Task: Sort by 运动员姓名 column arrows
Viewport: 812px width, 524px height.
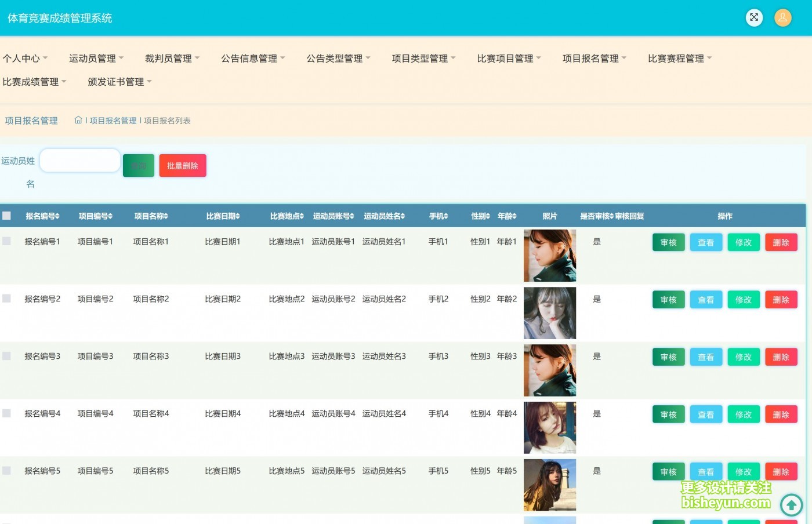Action: coord(403,216)
